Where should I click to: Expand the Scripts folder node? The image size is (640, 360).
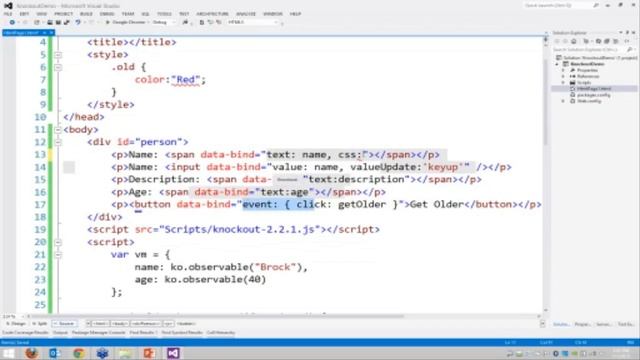[564, 82]
